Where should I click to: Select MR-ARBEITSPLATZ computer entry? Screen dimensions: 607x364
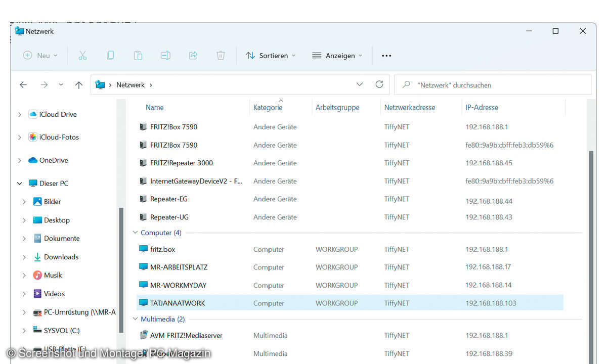(x=179, y=267)
